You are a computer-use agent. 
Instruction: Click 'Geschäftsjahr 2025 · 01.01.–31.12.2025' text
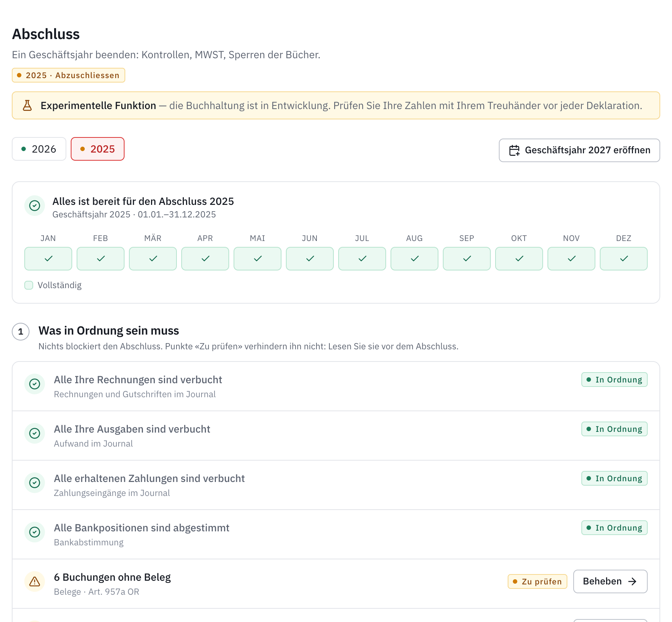pyautogui.click(x=134, y=214)
